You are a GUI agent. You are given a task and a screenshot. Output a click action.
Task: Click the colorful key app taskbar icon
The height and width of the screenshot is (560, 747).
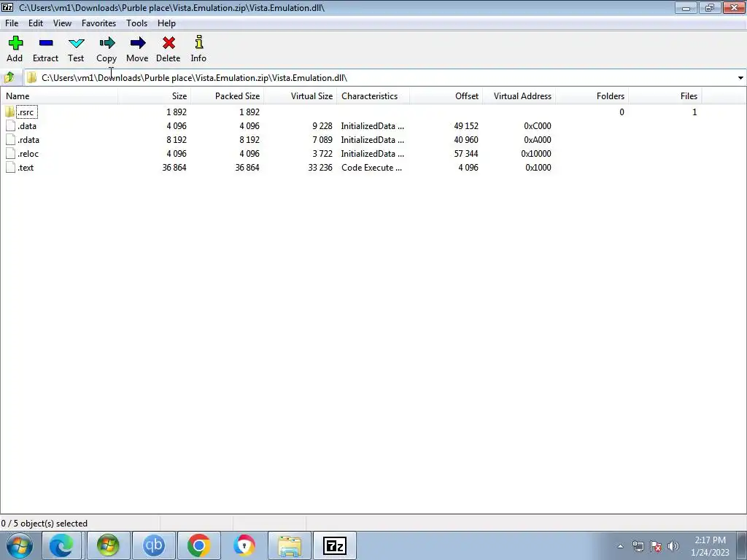pyautogui.click(x=244, y=545)
